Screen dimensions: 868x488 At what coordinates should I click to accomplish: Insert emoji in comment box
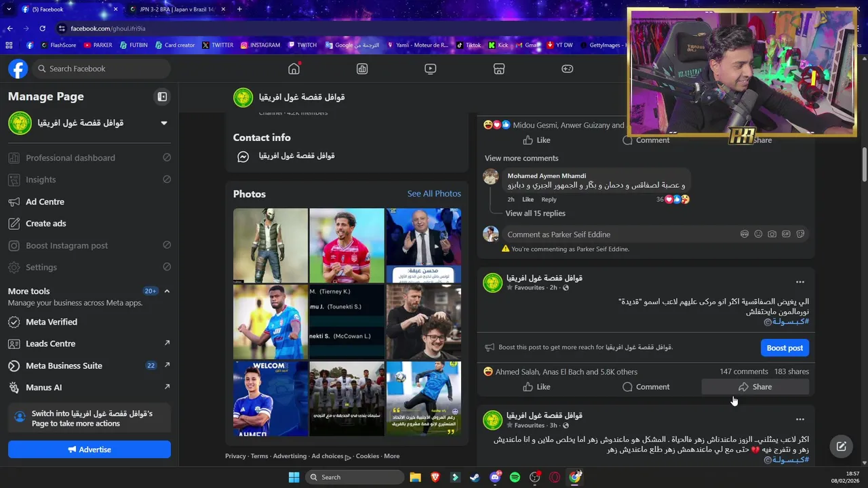coord(758,234)
